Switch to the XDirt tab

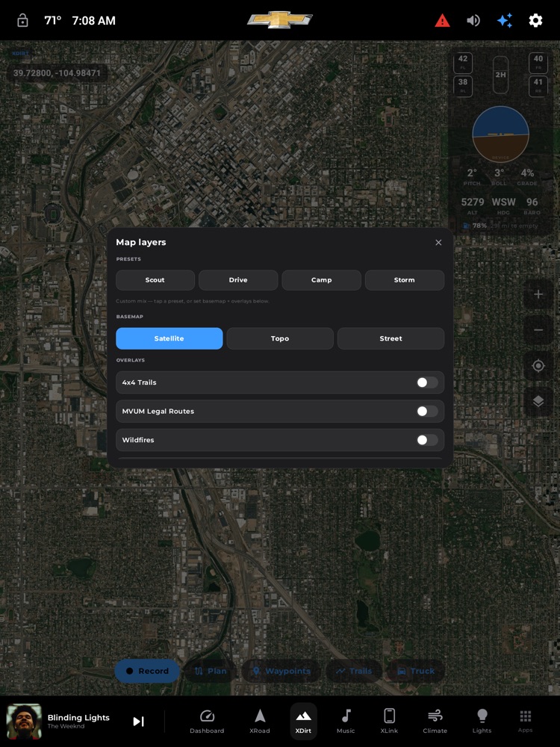(x=303, y=722)
